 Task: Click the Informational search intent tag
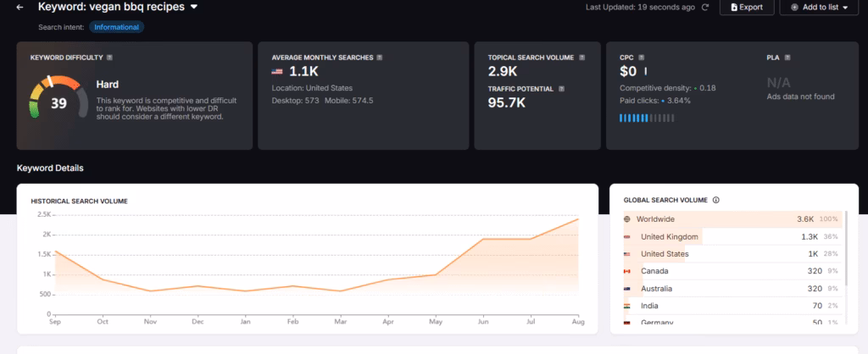click(117, 27)
